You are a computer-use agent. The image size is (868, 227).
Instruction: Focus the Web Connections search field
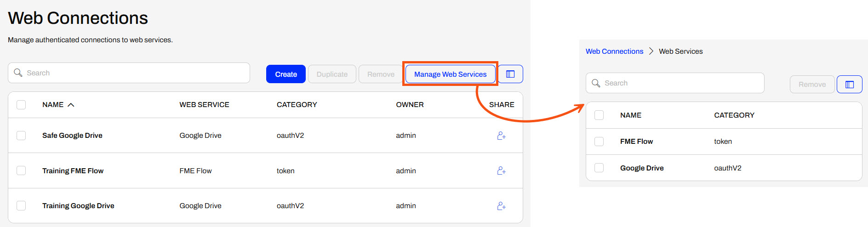click(133, 73)
